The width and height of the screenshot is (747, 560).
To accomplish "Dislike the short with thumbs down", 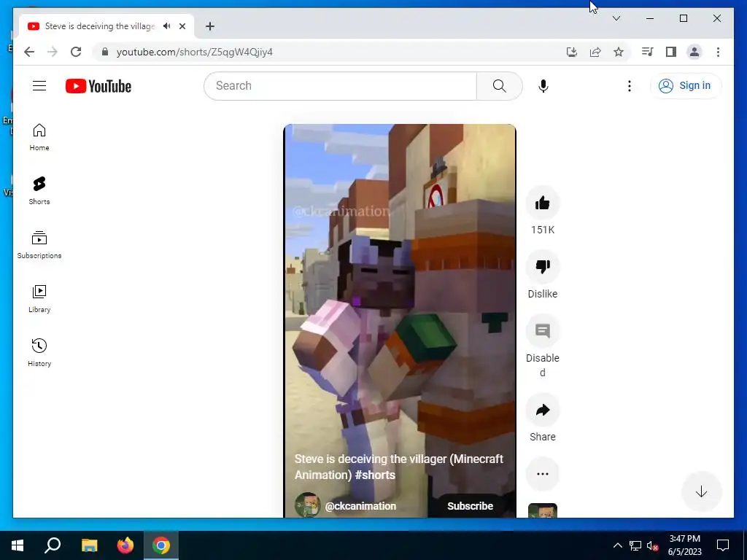I will pyautogui.click(x=543, y=267).
